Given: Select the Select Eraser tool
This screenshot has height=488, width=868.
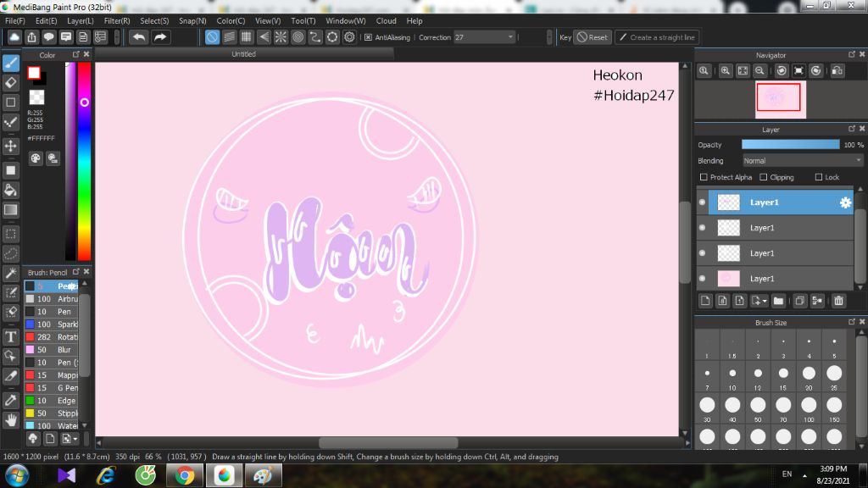Looking at the screenshot, I should pos(11,312).
